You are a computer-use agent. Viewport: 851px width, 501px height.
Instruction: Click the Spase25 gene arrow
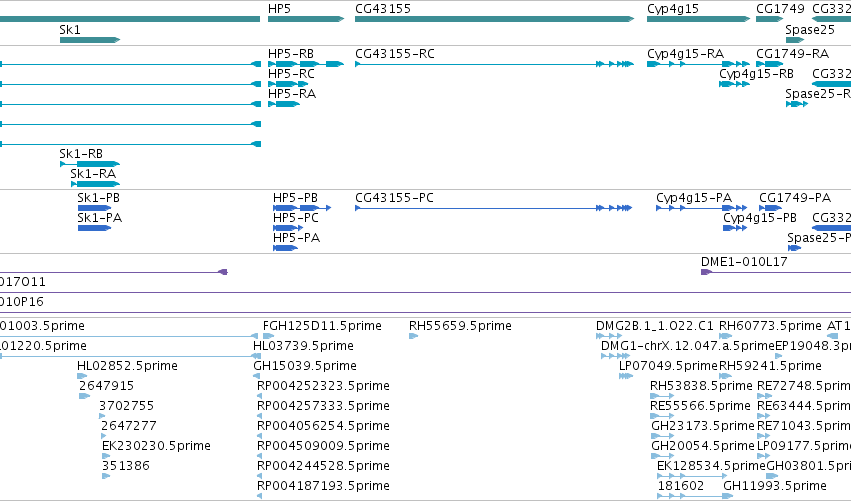click(x=795, y=40)
